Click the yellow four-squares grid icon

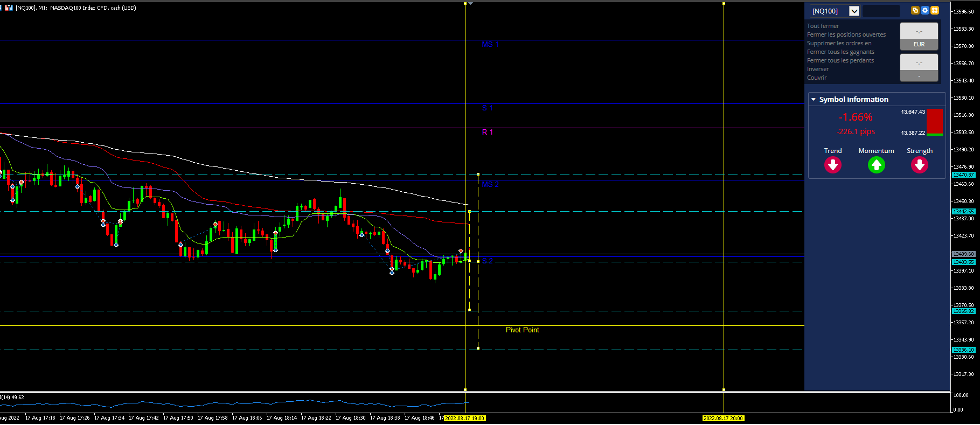pyautogui.click(x=935, y=10)
